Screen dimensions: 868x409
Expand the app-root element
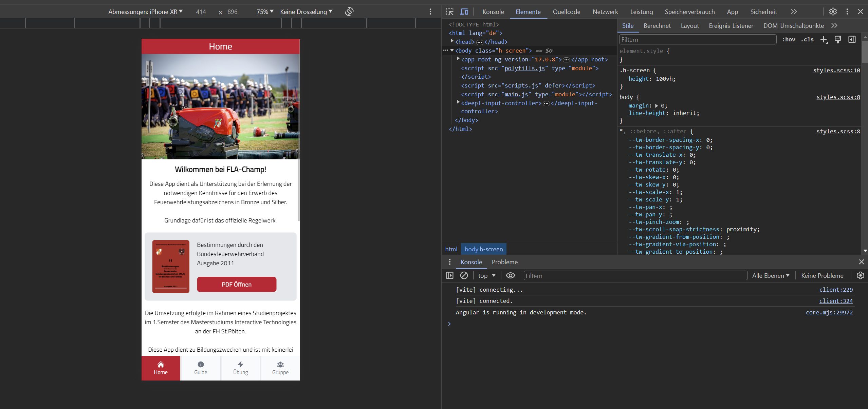[x=458, y=59]
